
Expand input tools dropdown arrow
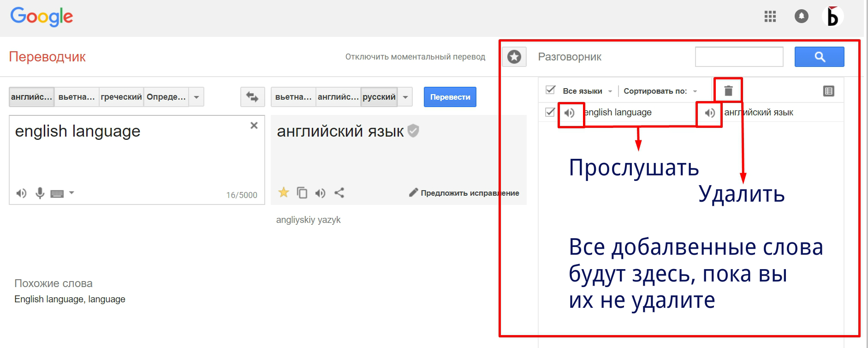pos(71,192)
